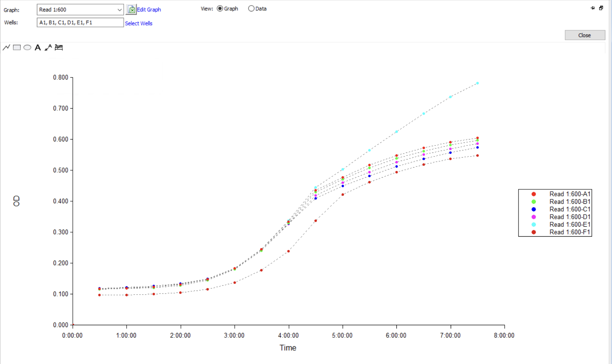Select the ellipse annotation tool
The image size is (612, 364).
tap(27, 47)
